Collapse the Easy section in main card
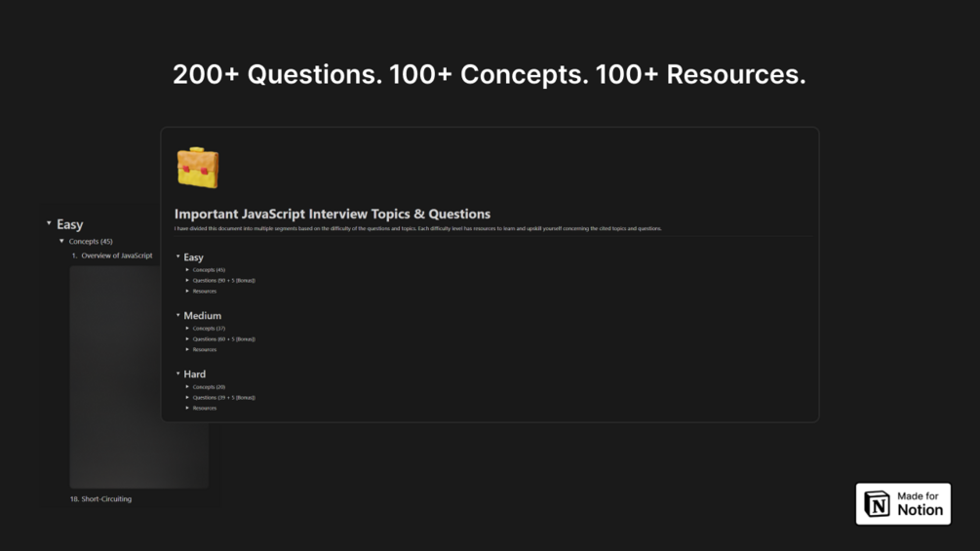980x551 pixels. coord(178,256)
